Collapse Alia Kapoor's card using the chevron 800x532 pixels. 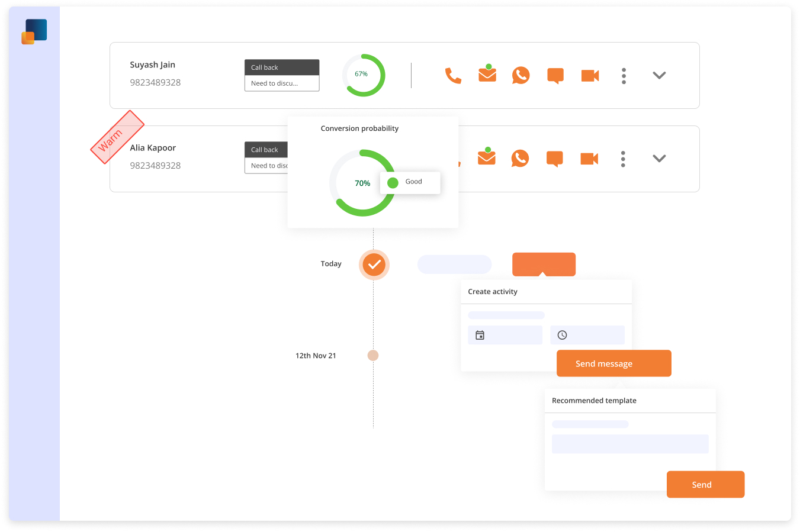659,158
